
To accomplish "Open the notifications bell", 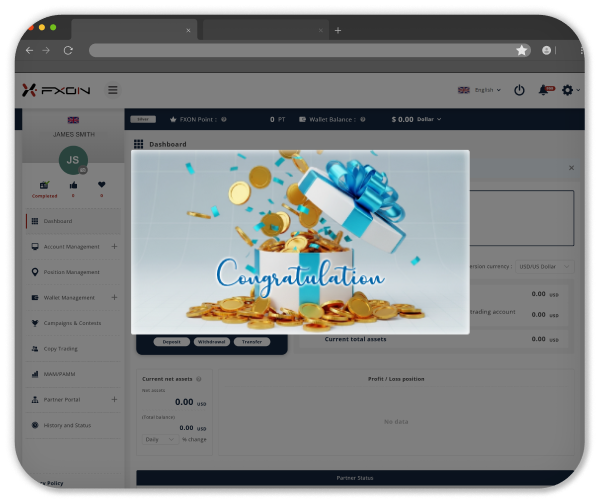I will pyautogui.click(x=544, y=90).
